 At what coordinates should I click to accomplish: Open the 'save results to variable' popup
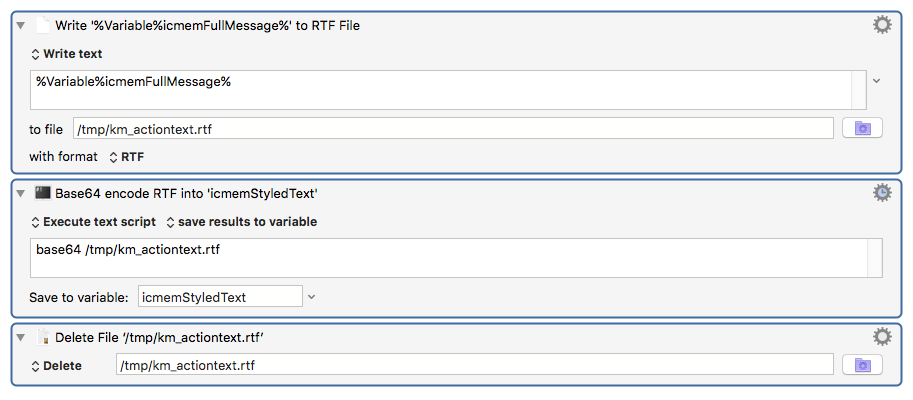point(242,222)
